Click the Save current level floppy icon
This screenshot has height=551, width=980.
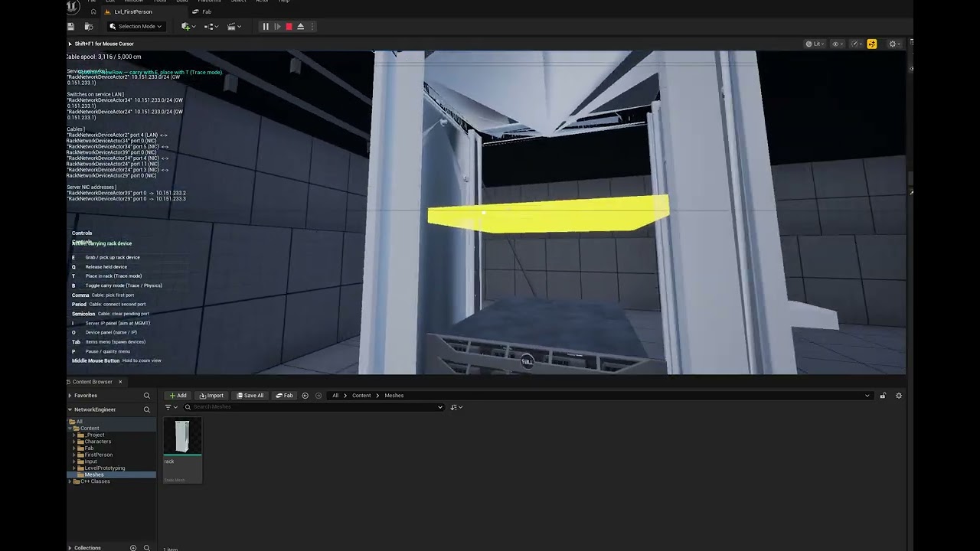[x=71, y=26]
